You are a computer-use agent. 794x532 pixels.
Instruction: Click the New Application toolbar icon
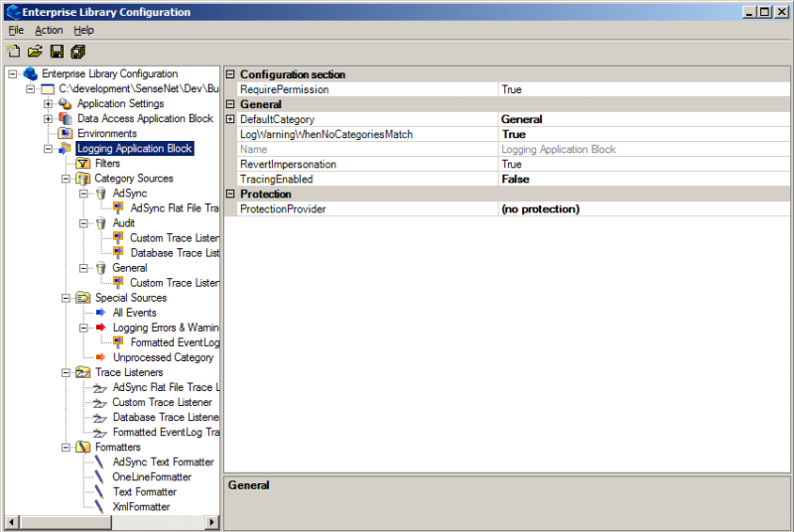point(14,52)
